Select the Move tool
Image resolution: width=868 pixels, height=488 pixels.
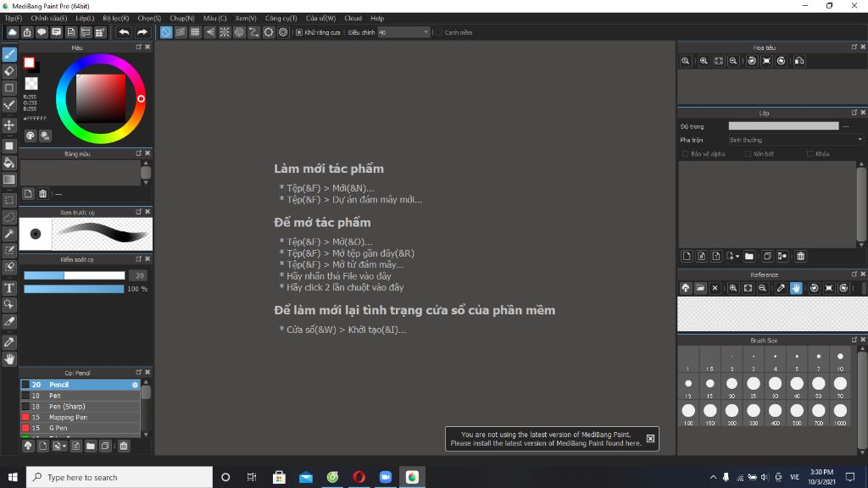click(x=9, y=125)
